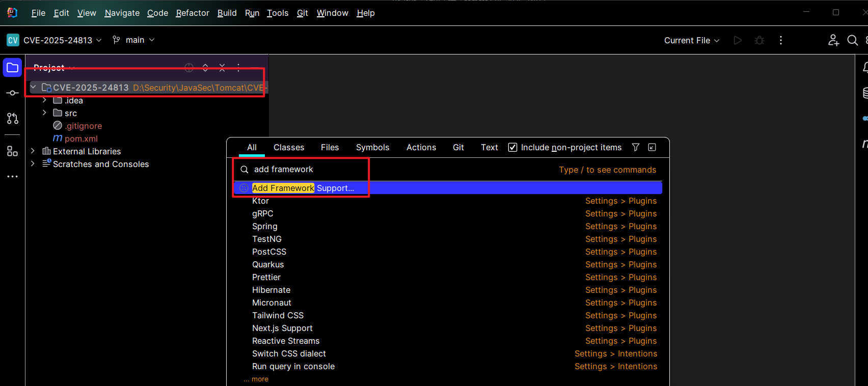
Task: Switch to the Symbols tab
Action: [372, 147]
